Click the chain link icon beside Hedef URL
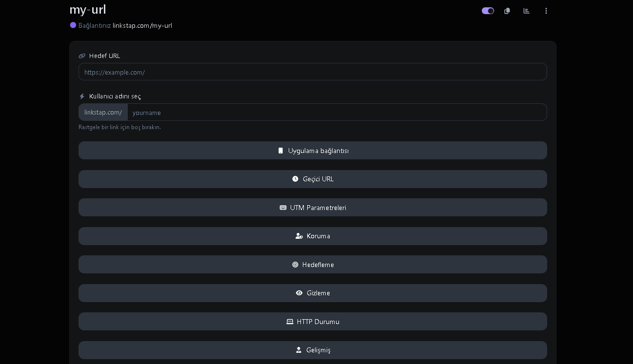 pyautogui.click(x=82, y=56)
